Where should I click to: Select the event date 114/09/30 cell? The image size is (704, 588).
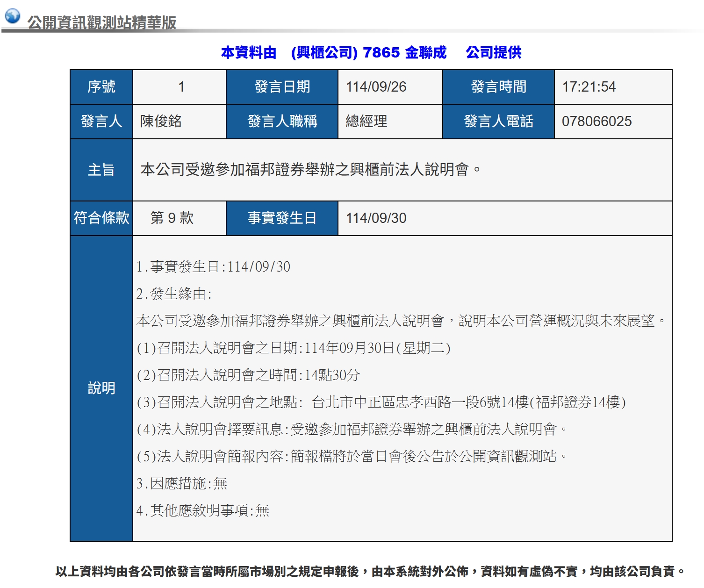[x=376, y=218]
